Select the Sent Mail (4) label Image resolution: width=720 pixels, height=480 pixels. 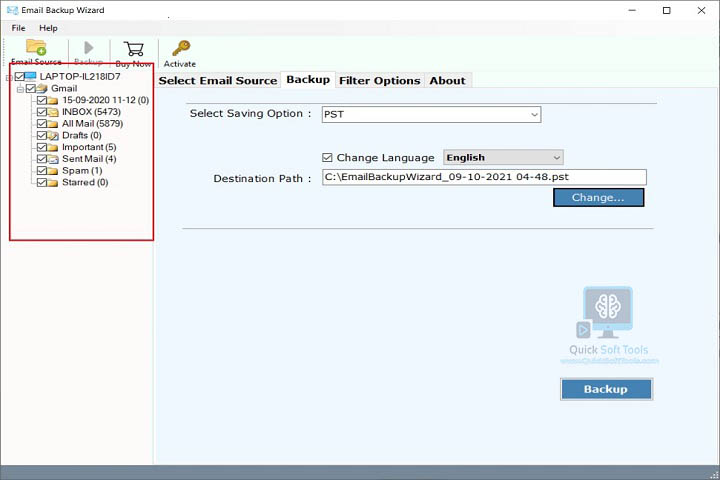pyautogui.click(x=89, y=159)
